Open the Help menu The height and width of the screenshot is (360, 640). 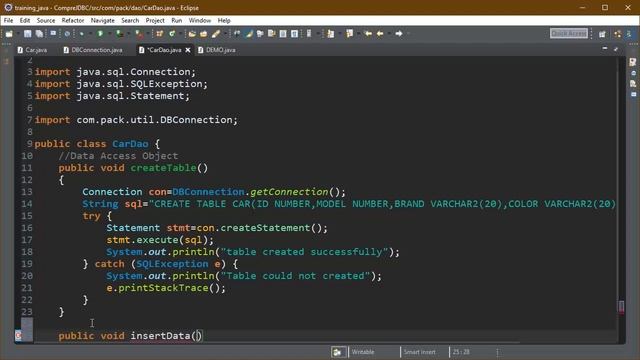coord(224,20)
